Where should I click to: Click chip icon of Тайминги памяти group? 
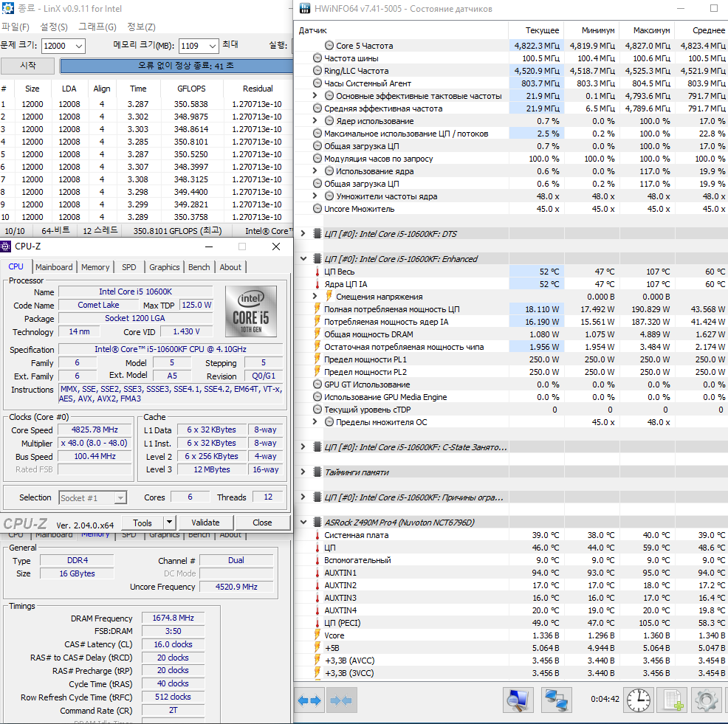[x=317, y=472]
